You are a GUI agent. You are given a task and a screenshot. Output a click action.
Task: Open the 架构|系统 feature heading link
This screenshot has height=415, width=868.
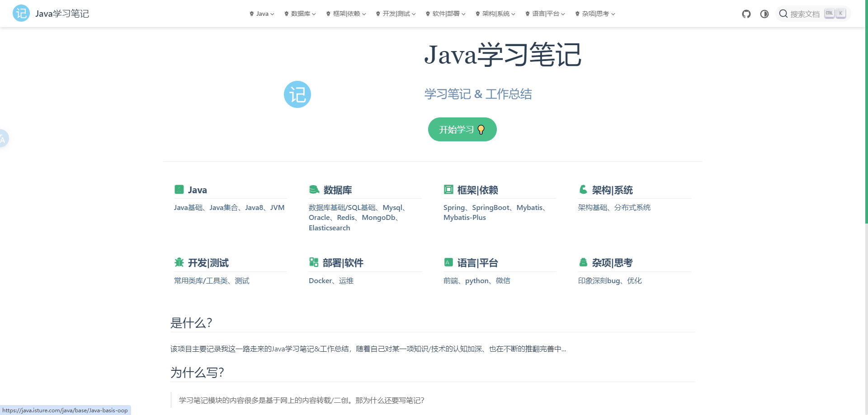[x=612, y=190]
